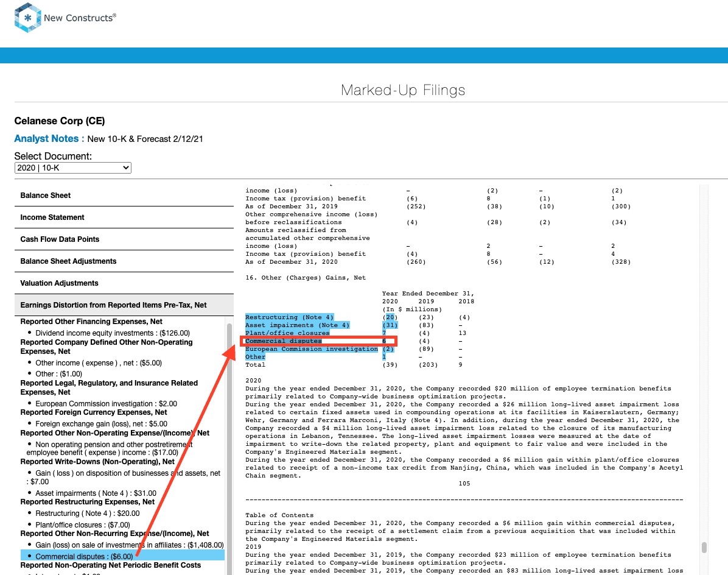Select Gain (loss) on sale of investments item
Image resolution: width=728 pixels, height=575 pixels.
pyautogui.click(x=130, y=545)
